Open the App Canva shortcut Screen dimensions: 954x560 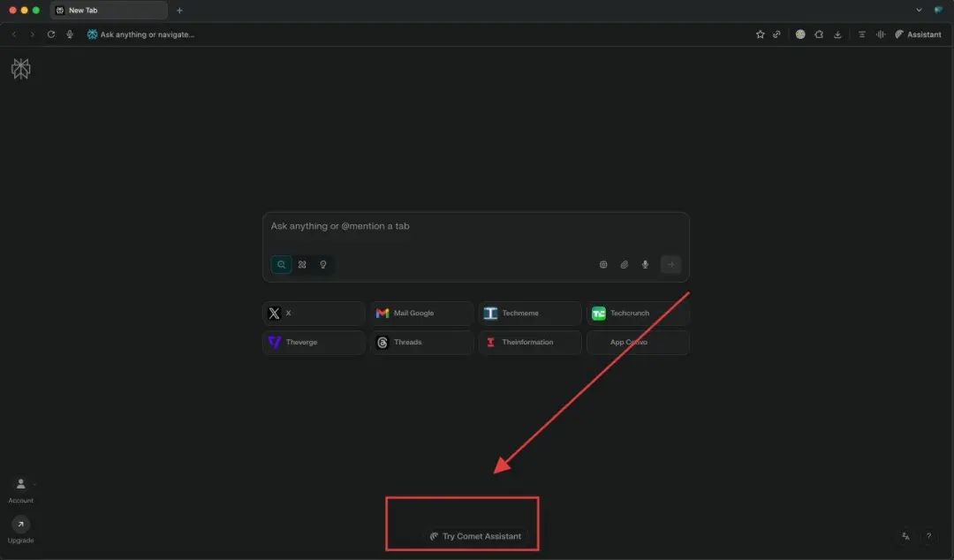(639, 343)
